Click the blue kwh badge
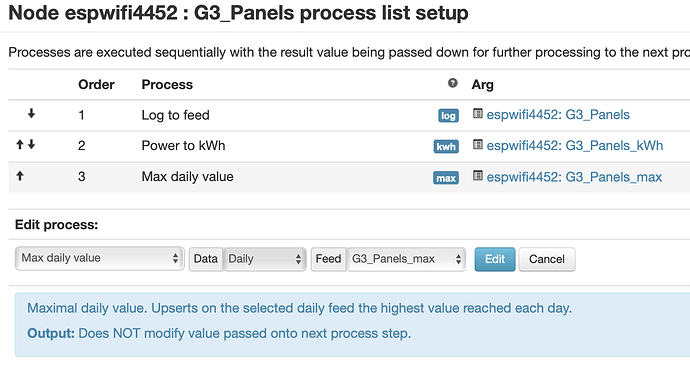Image resolution: width=690 pixels, height=385 pixels. (x=446, y=147)
